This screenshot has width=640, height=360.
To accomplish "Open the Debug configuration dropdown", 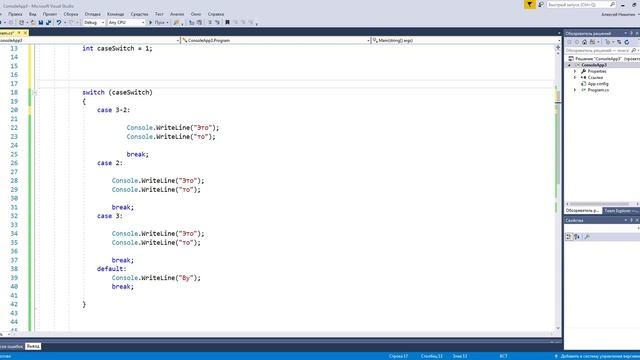I will tap(94, 22).
